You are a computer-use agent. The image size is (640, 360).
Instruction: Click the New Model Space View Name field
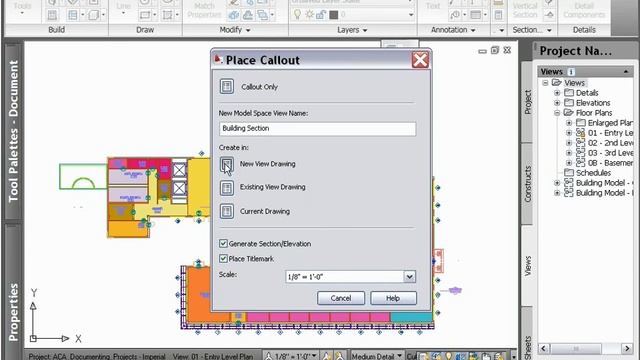coord(317,129)
